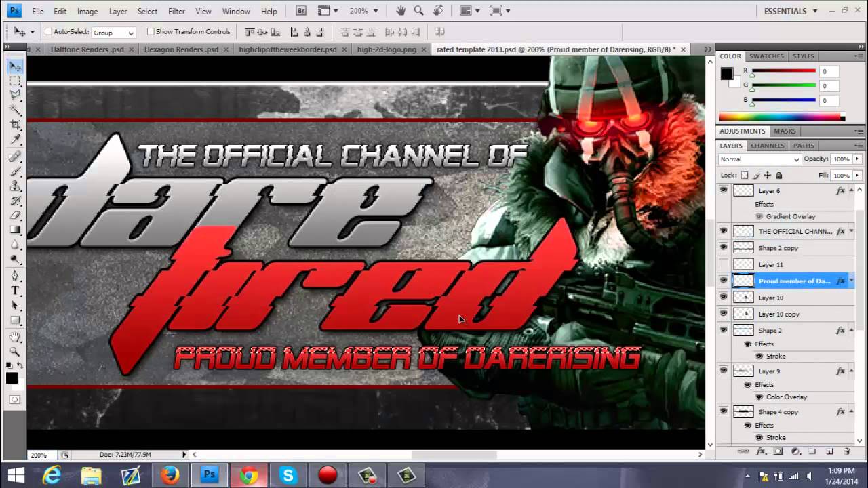Click the Add layer style fx button
This screenshot has width=868, height=488.
[x=761, y=451]
